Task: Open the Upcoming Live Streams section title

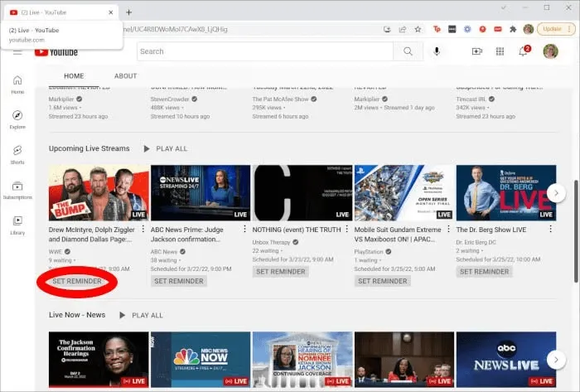Action: tap(89, 148)
